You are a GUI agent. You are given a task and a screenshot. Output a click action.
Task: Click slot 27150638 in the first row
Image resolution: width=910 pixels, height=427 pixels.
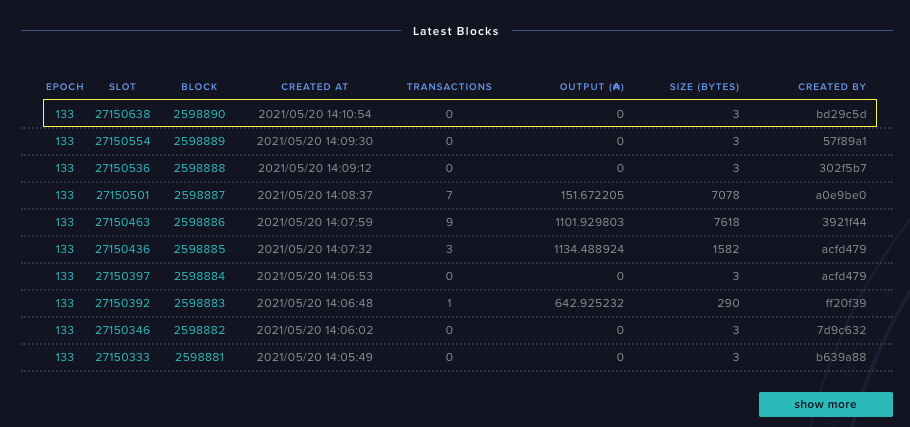[x=122, y=114]
